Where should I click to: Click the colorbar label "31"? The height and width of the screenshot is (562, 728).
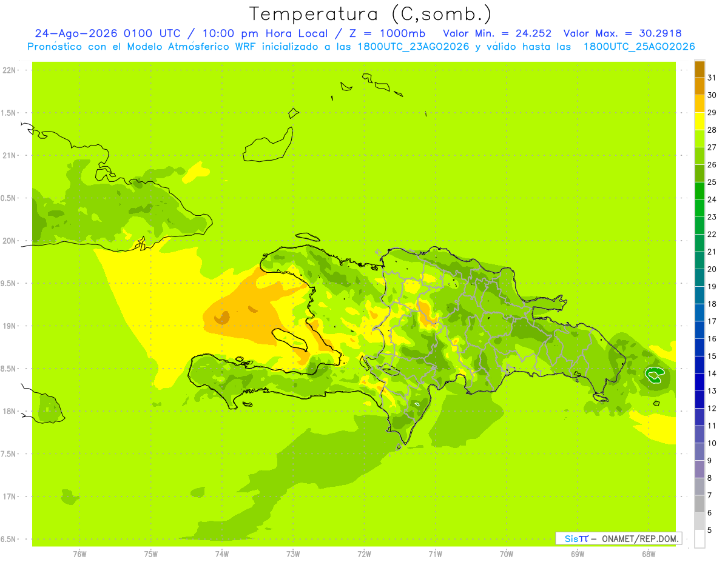click(712, 78)
